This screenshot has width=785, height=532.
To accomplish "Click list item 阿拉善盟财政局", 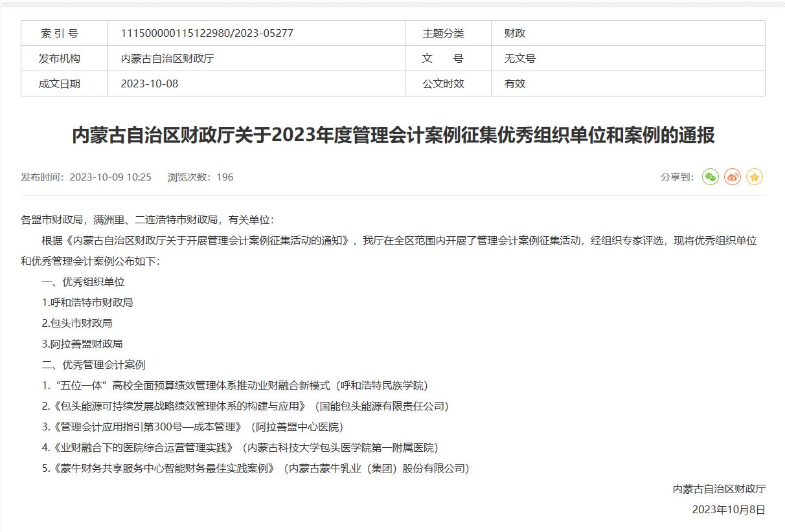I will [82, 344].
